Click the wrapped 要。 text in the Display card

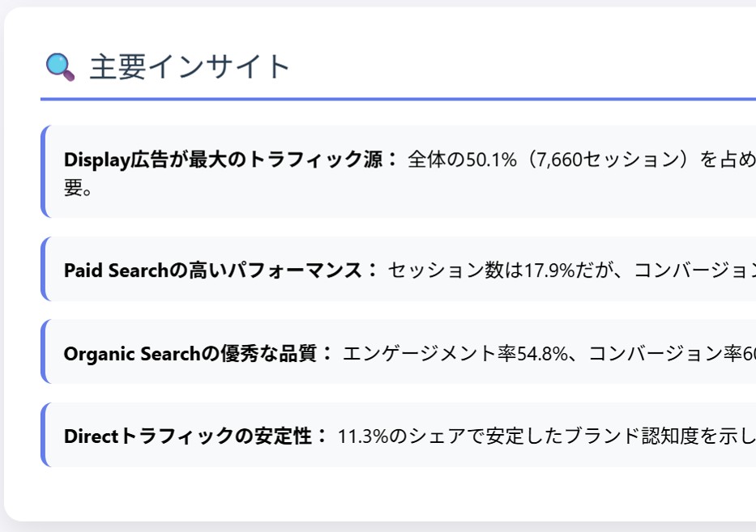(x=78, y=188)
